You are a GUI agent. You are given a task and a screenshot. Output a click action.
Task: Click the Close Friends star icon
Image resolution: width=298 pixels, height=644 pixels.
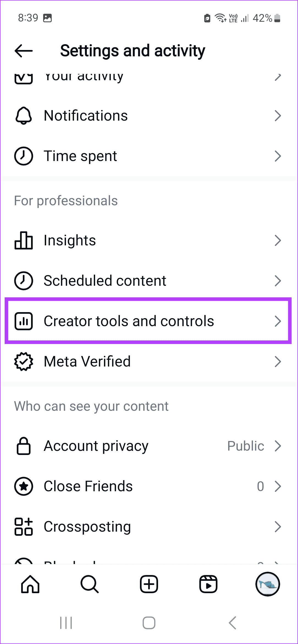pos(24,486)
